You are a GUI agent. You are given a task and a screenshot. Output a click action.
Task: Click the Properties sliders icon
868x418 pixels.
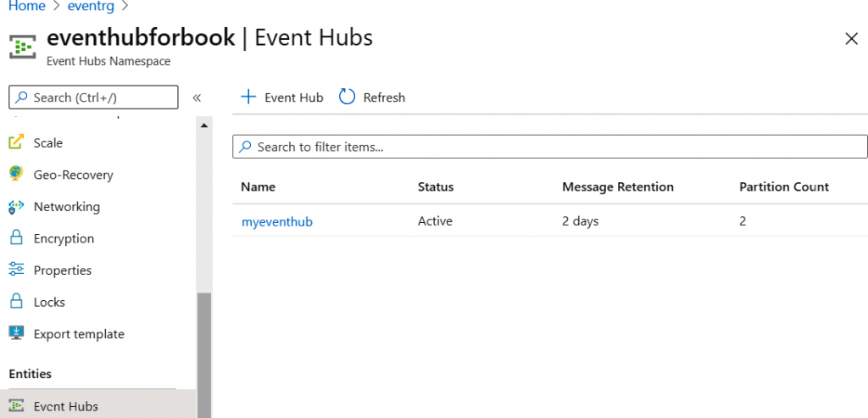tap(16, 270)
